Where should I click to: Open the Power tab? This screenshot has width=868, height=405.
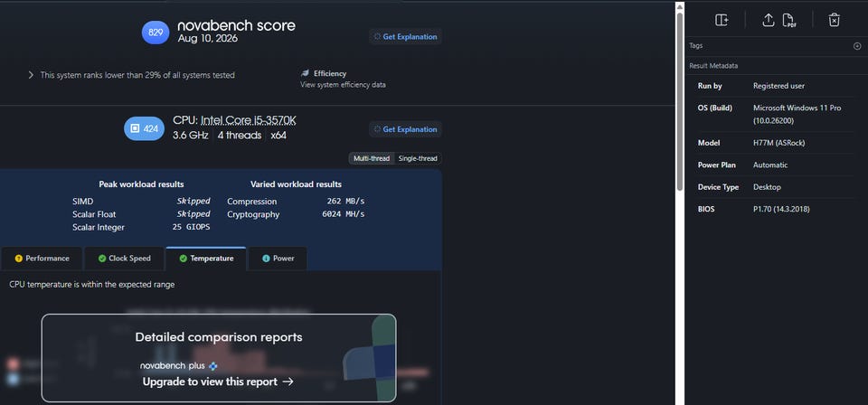point(278,259)
